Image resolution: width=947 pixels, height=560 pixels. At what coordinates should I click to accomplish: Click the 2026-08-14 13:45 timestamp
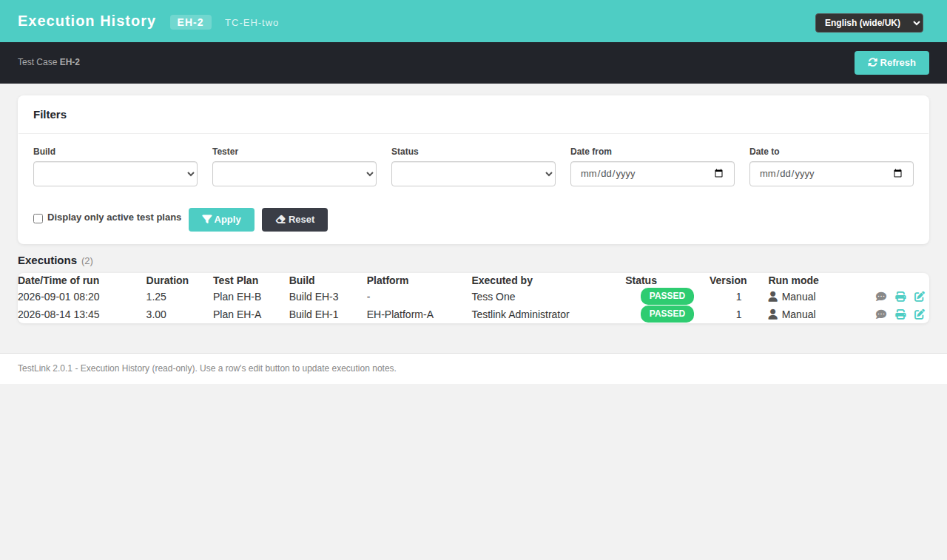58,314
